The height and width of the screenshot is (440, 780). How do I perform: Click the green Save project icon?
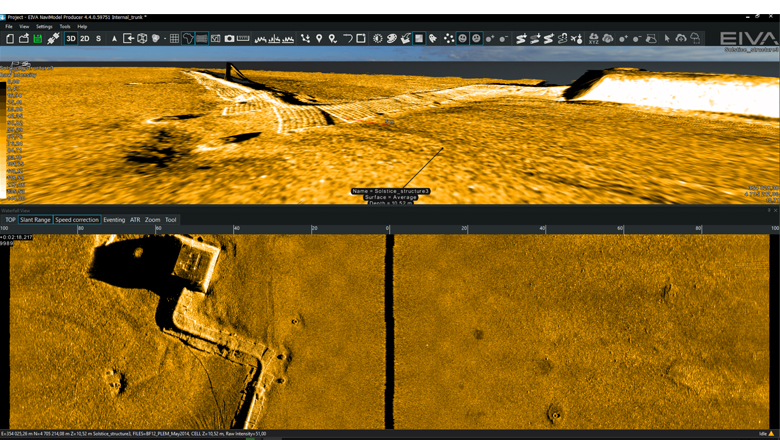tap(38, 39)
